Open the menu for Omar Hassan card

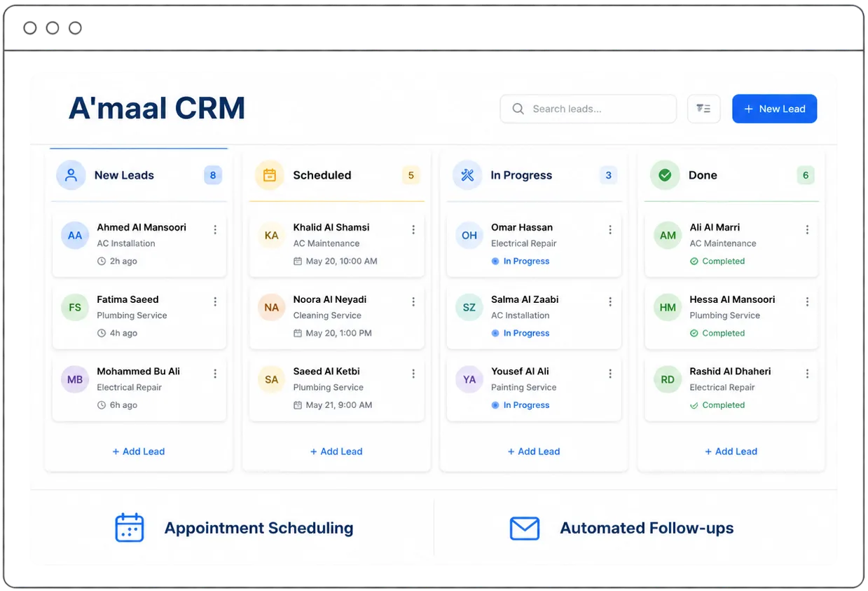610,230
